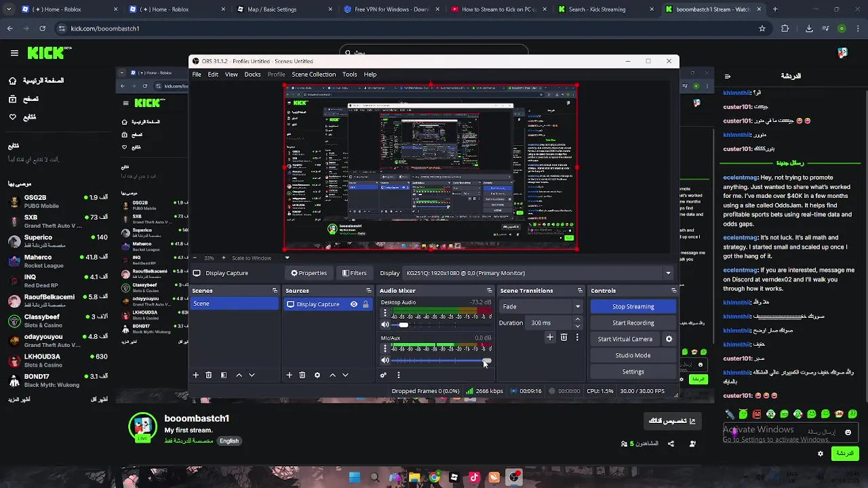Remove selected scene using Scenes trash icon

click(208, 375)
